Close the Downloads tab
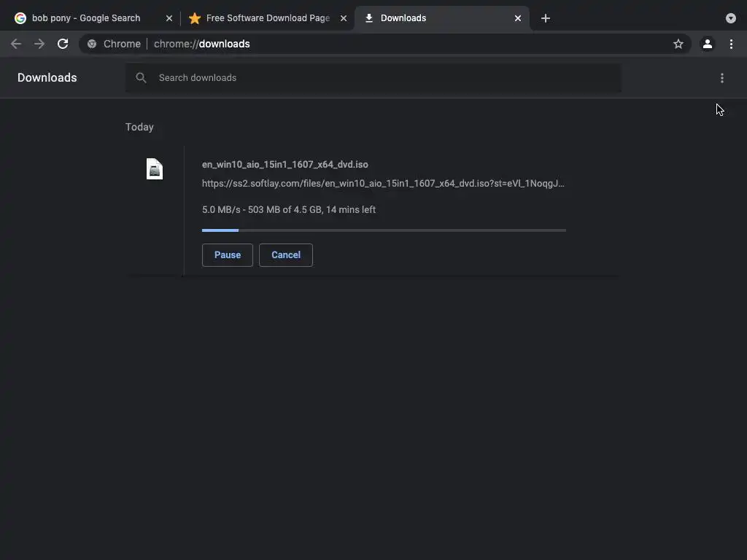 pyautogui.click(x=518, y=18)
